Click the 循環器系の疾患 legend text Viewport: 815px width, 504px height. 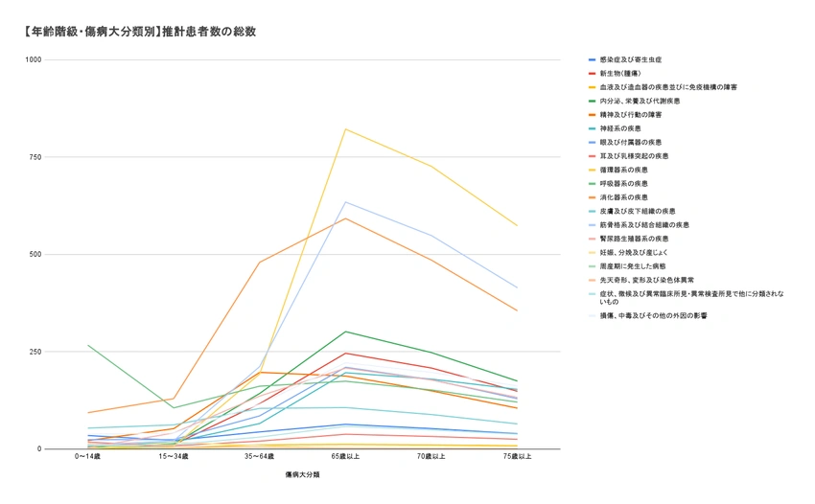click(x=623, y=170)
